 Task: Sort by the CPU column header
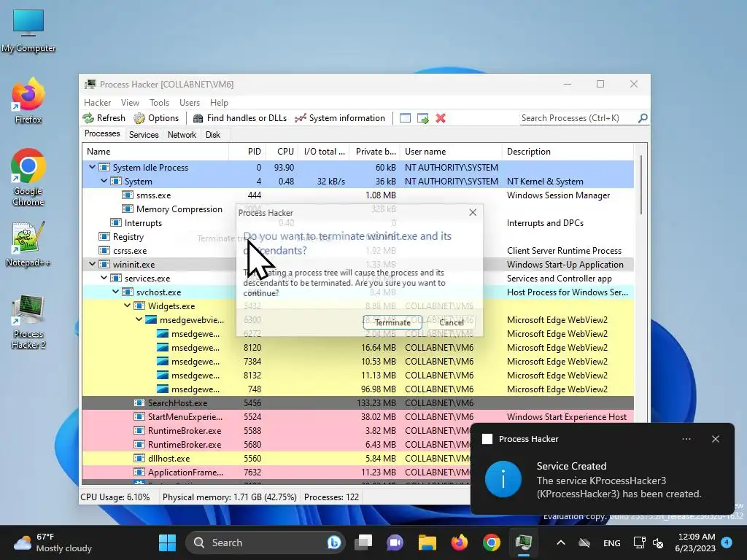tap(282, 152)
